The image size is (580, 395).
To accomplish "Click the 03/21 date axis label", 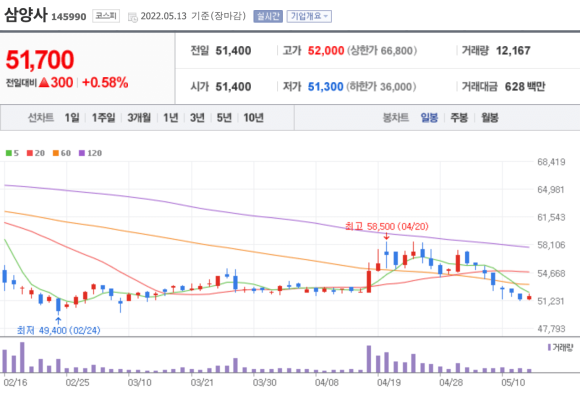I will (202, 382).
